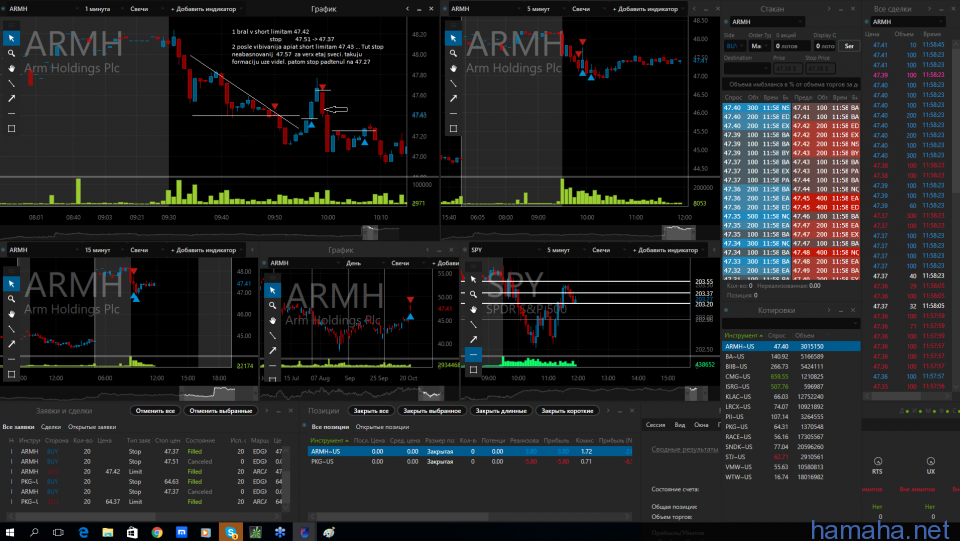Click the 'Отменить выбранные' button

coord(221,411)
